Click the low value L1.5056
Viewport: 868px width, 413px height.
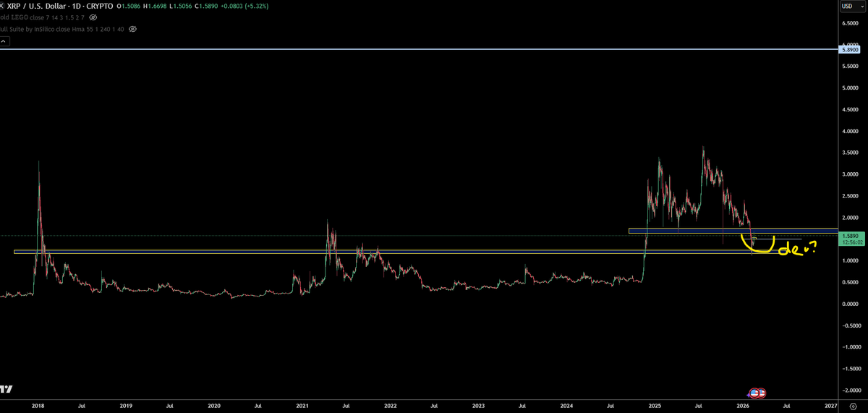182,5
